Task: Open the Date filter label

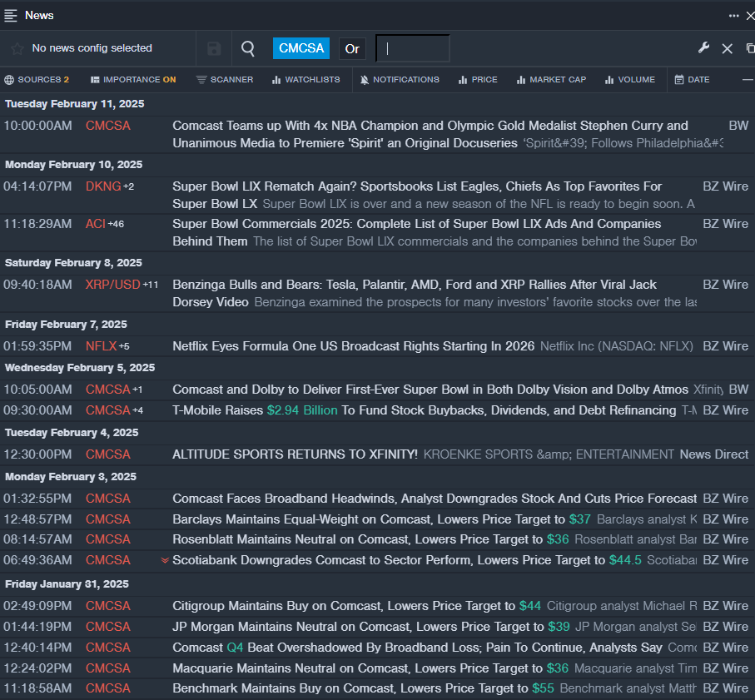Action: pos(698,79)
